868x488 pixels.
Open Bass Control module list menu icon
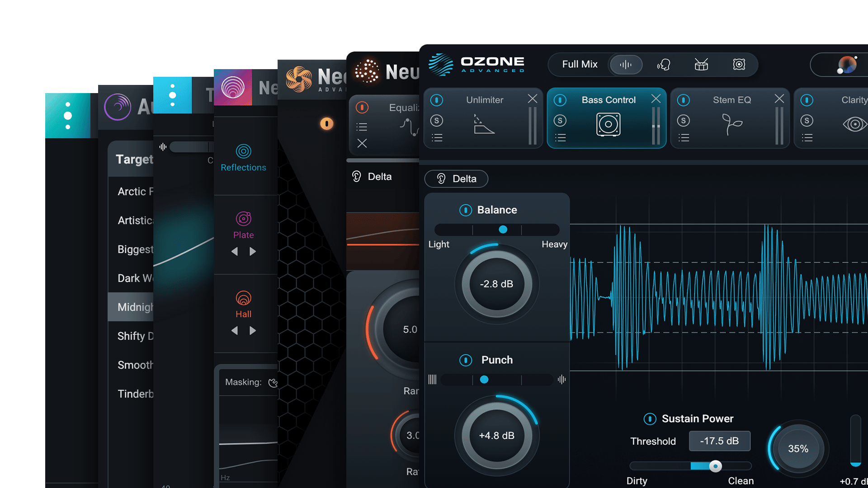click(x=560, y=138)
